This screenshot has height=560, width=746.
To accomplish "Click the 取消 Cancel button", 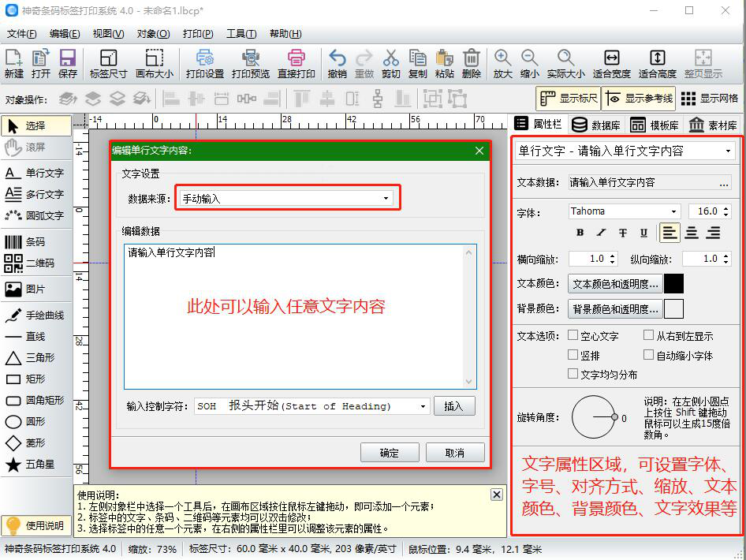I will click(x=455, y=453).
